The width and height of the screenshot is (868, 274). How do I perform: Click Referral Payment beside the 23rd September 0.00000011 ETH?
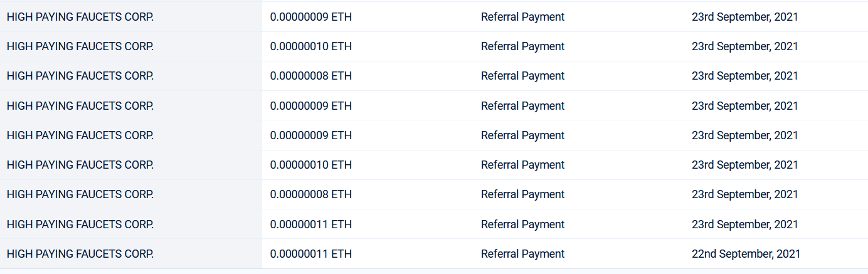523,224
